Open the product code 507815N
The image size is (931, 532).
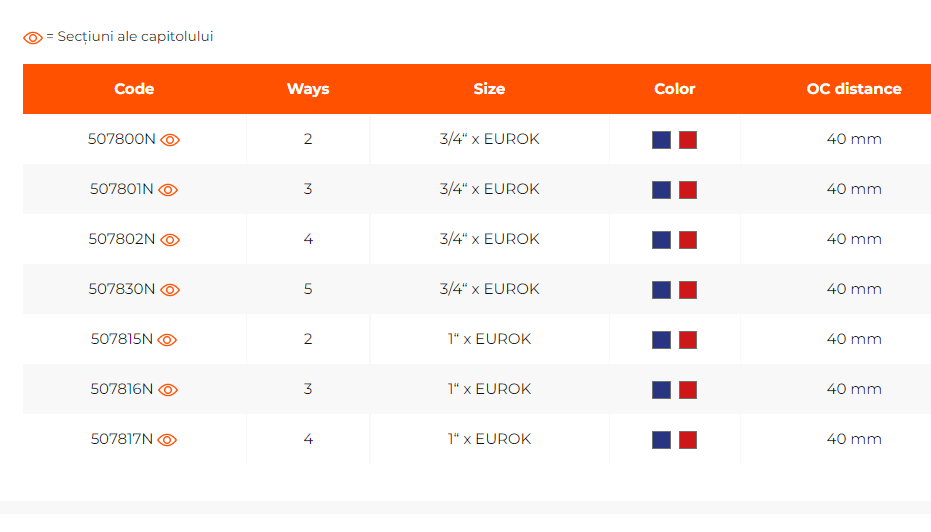click(122, 339)
